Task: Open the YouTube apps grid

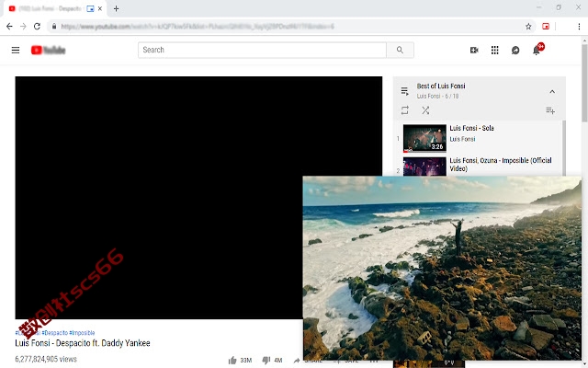Action: (x=495, y=50)
